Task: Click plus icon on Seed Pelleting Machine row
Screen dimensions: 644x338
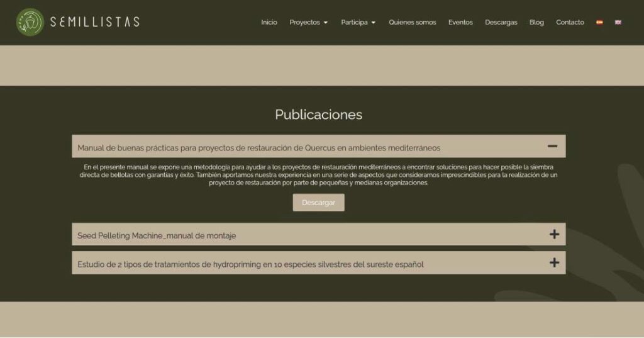Action: click(x=555, y=234)
